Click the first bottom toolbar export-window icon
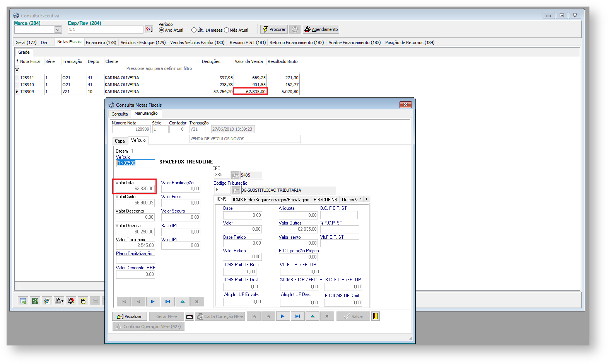608x364 pixels. 23,301
